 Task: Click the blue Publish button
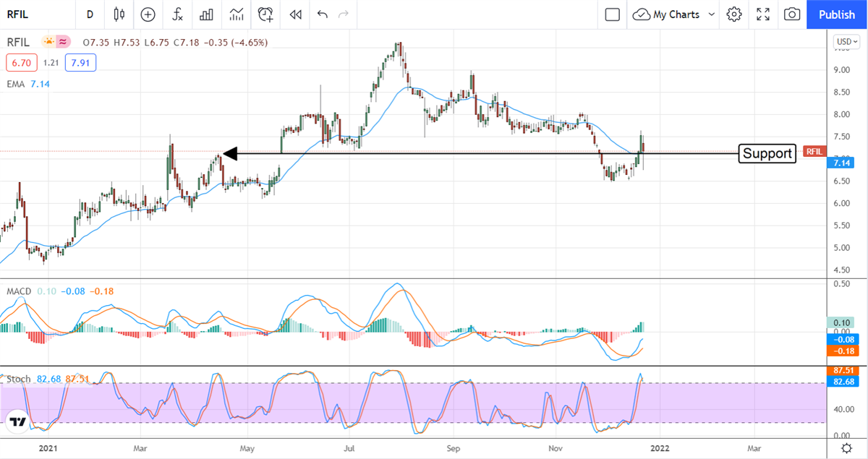coord(836,14)
